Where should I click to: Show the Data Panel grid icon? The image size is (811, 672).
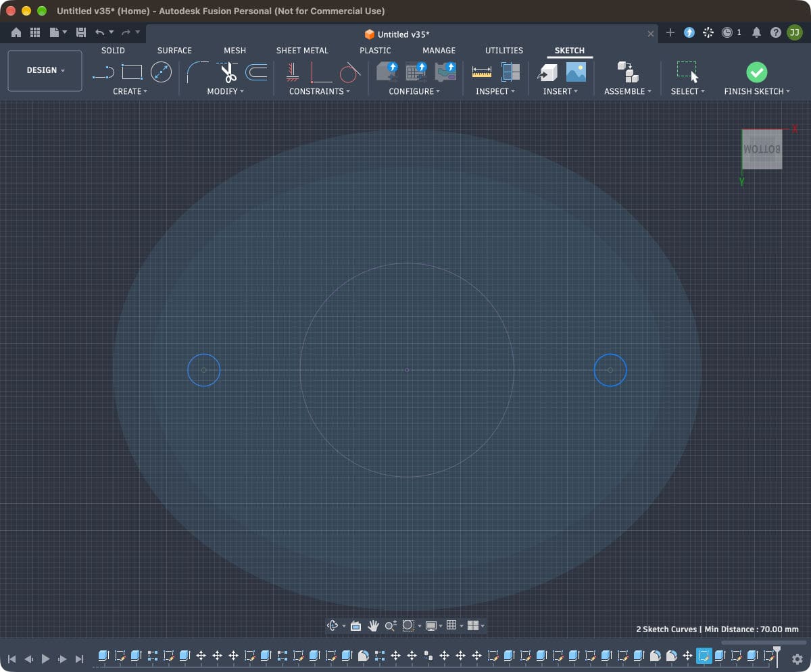pos(35,32)
